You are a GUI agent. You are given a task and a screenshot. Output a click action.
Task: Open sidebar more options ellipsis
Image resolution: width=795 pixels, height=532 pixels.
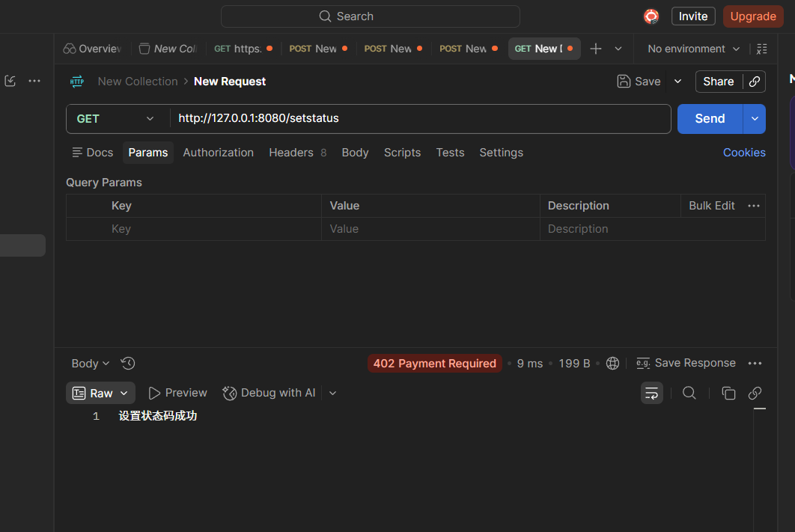coord(34,81)
